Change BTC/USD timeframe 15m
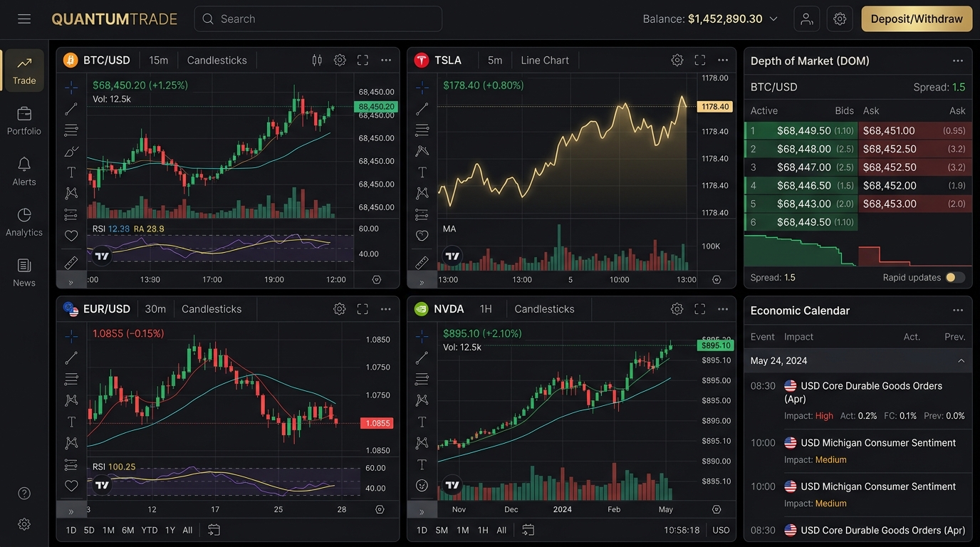Viewport: 980px width, 547px height. [159, 61]
